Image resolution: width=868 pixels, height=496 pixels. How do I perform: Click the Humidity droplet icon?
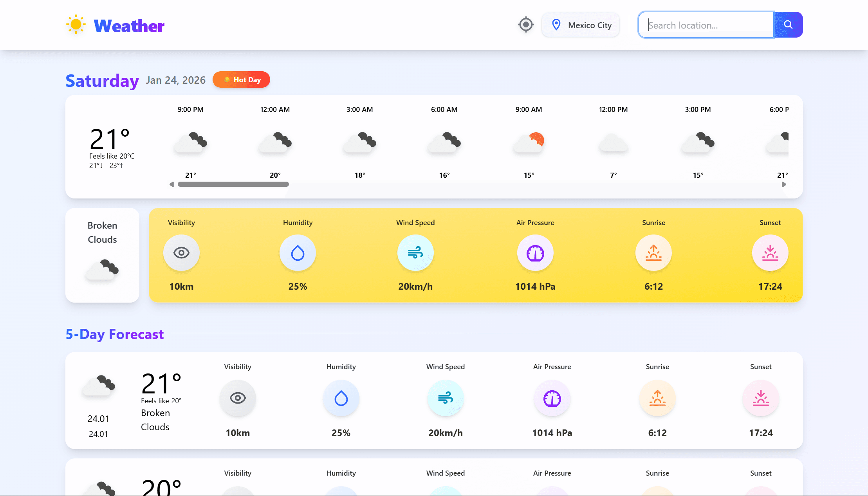298,253
